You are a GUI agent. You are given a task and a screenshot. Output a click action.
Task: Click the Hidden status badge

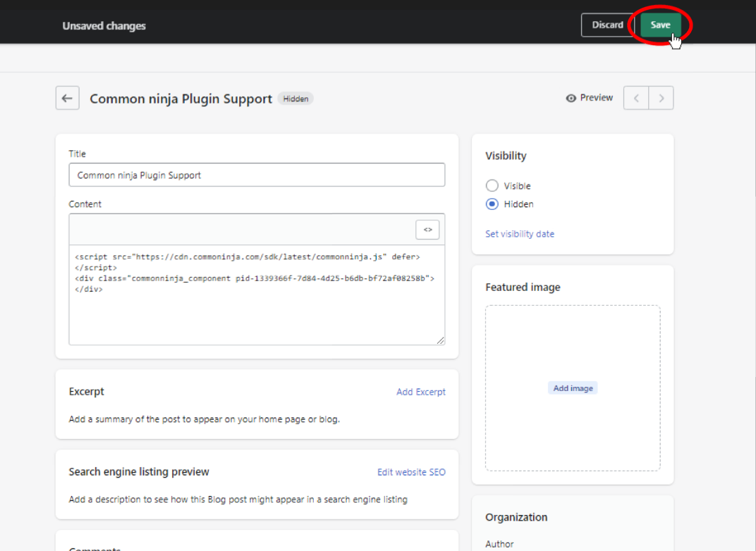click(x=295, y=99)
